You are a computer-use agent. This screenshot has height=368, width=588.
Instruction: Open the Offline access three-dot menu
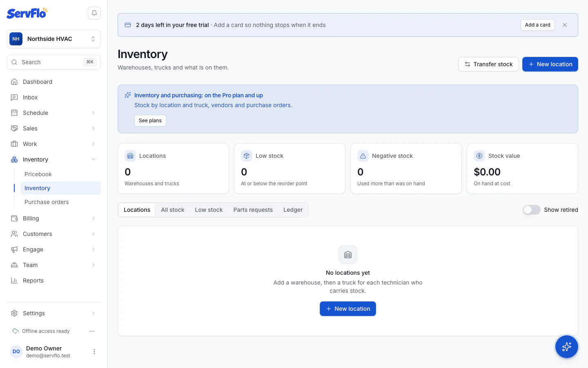pos(92,331)
